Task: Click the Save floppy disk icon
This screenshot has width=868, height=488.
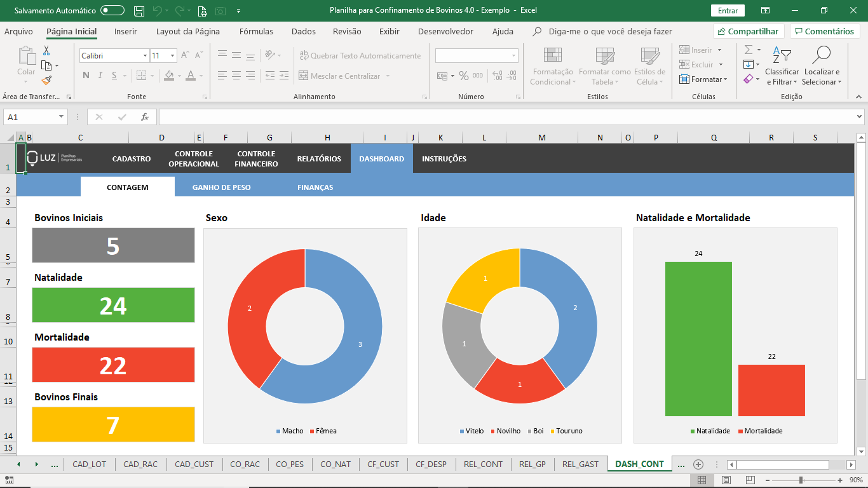Action: tap(139, 11)
